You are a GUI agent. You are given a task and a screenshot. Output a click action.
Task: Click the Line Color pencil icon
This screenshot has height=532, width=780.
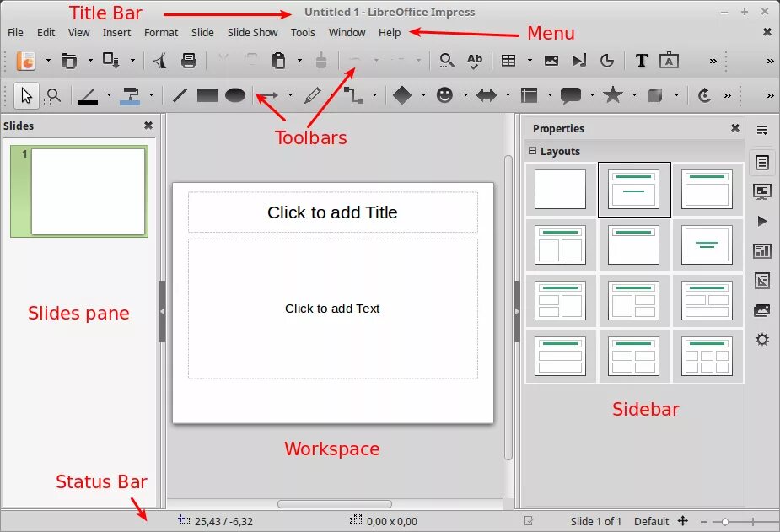pyautogui.click(x=88, y=96)
